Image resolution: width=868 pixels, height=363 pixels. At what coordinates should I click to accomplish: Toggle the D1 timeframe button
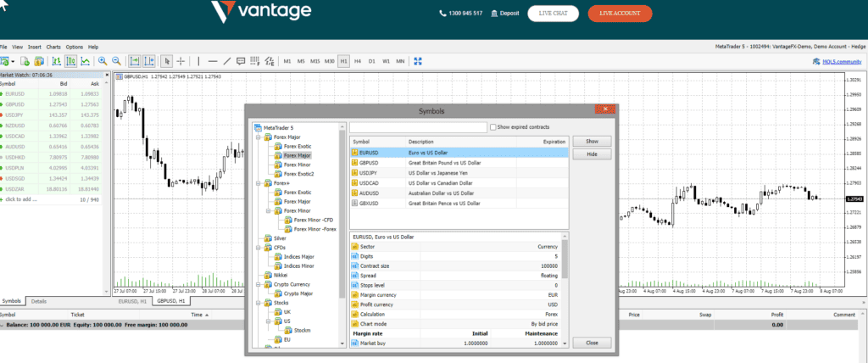371,61
